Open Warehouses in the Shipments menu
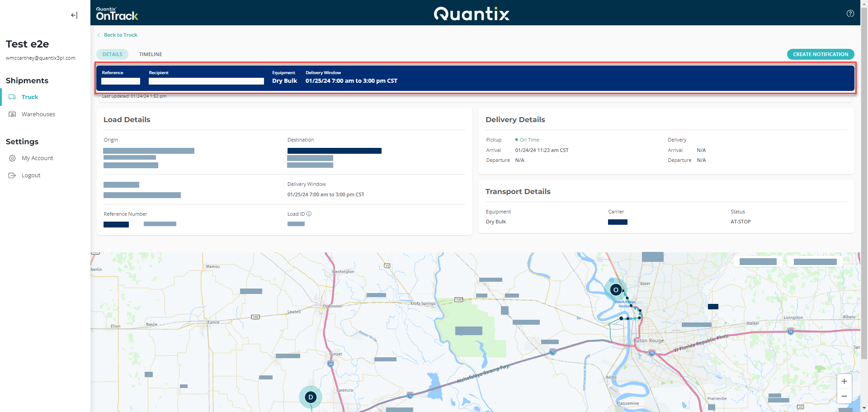The image size is (868, 412). (38, 114)
